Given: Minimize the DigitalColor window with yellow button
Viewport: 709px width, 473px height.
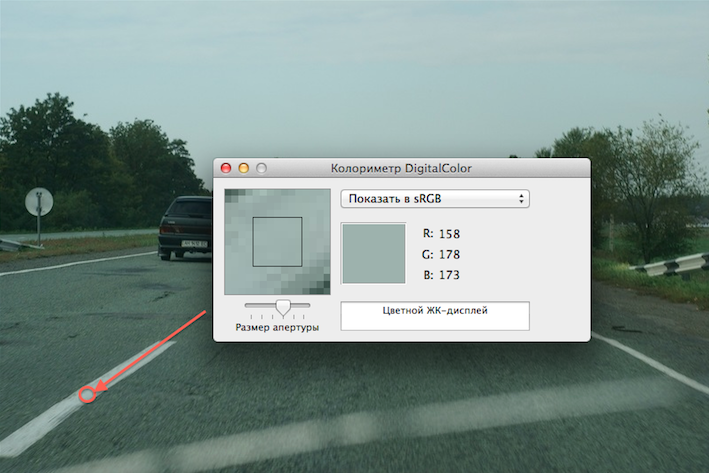Looking at the screenshot, I should [x=243, y=168].
